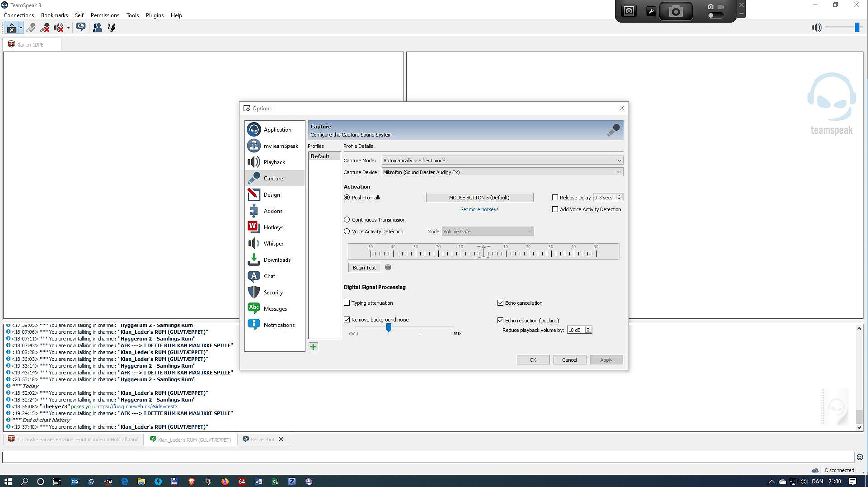Enable Typing attenuation checkbox
868x487 pixels.
click(347, 303)
